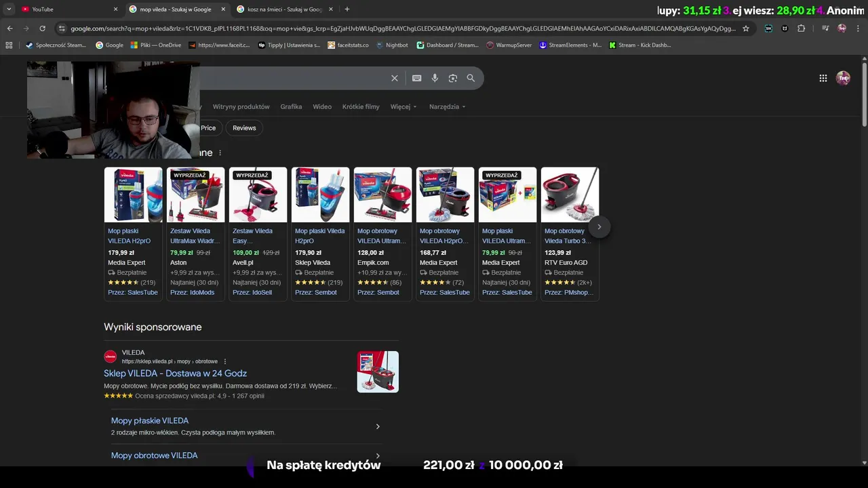Image resolution: width=868 pixels, height=488 pixels.
Task: Show next products with carousel arrow
Action: (x=599, y=227)
